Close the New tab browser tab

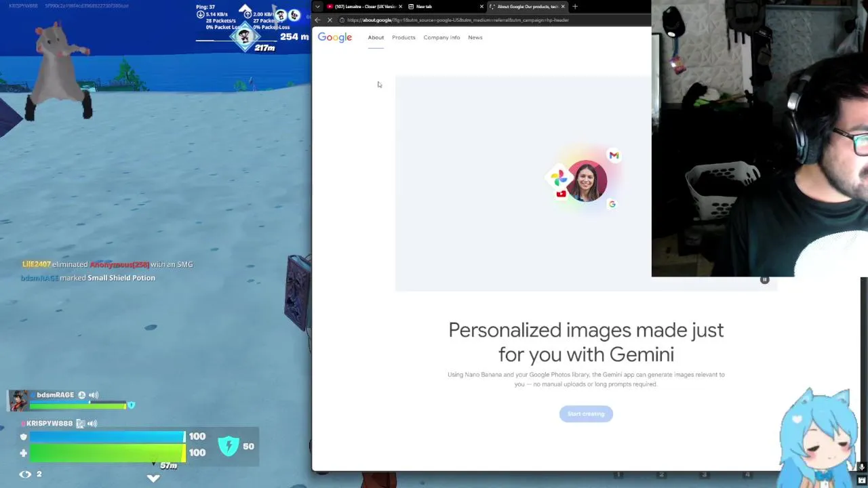coord(481,7)
